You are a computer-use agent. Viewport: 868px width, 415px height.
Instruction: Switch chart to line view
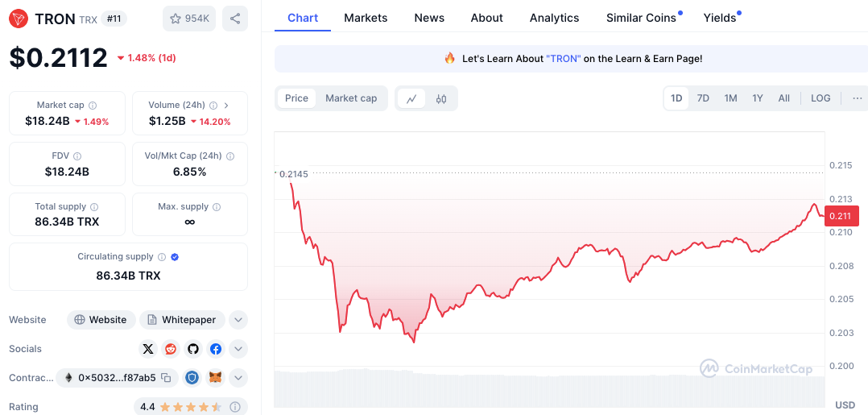(x=411, y=98)
